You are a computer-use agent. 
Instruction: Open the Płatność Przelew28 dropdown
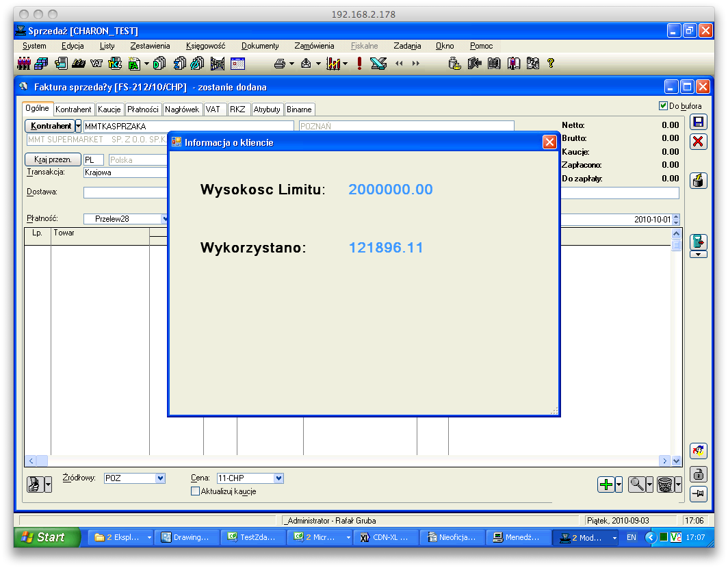point(165,219)
